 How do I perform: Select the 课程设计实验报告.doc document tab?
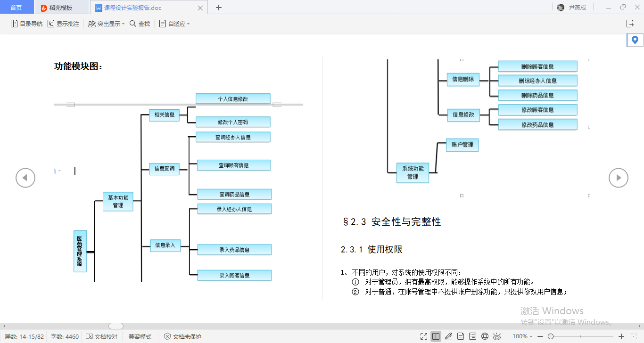132,8
